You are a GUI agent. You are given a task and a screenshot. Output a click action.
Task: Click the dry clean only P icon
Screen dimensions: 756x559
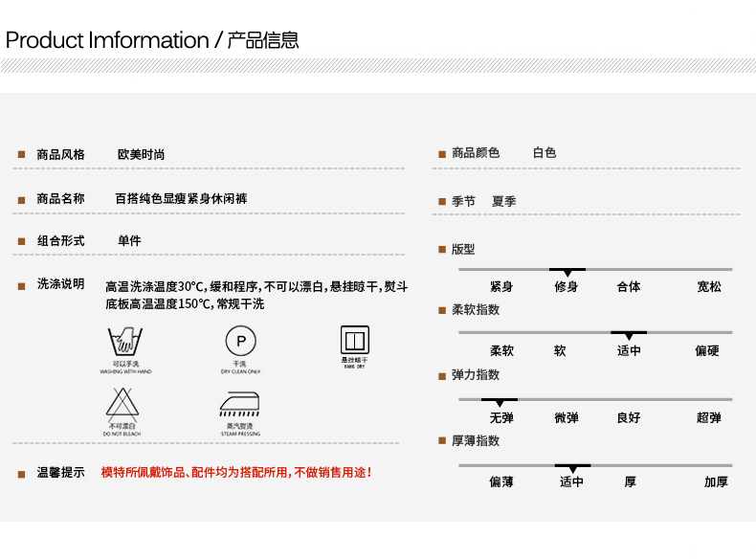pyautogui.click(x=240, y=341)
